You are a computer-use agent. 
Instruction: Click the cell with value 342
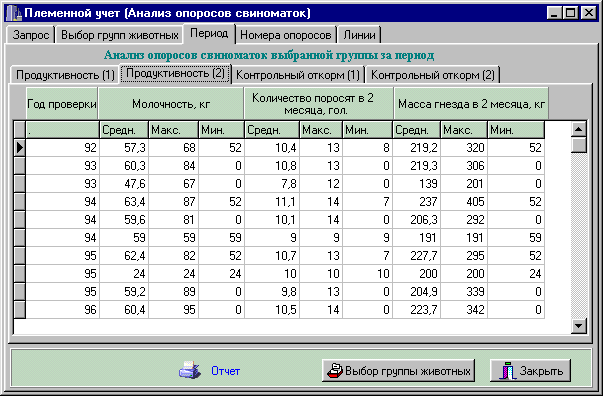click(464, 310)
